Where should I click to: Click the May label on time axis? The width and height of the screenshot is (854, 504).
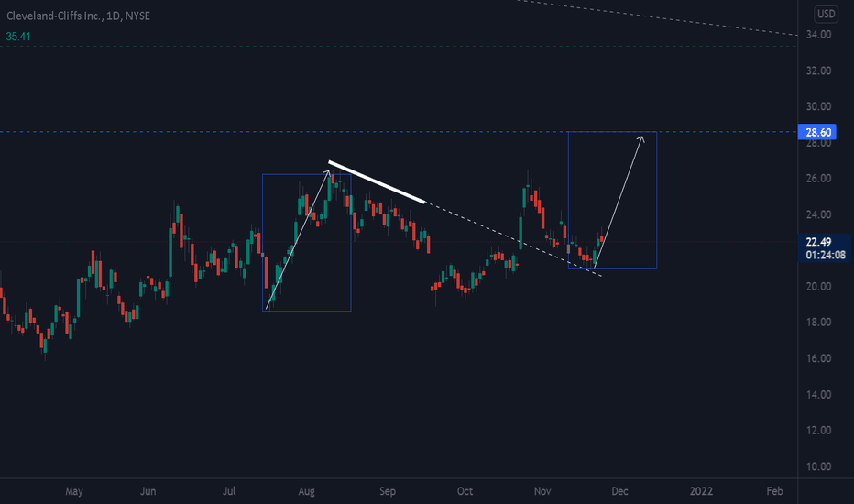pos(74,491)
